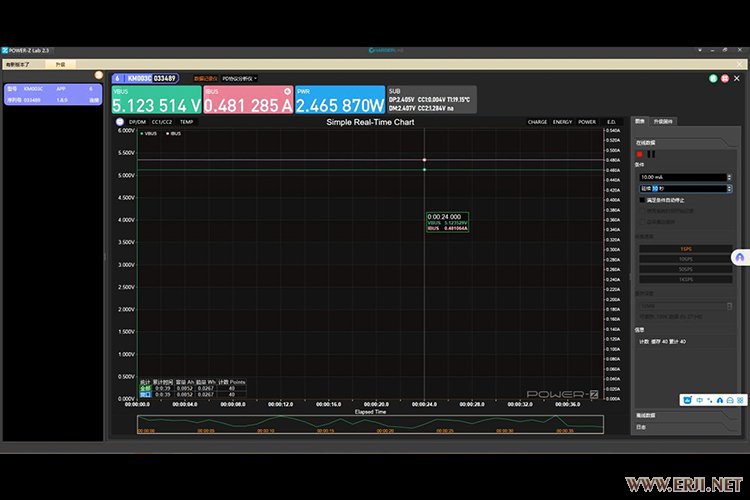Select the KM003C device card
The height and width of the screenshot is (500, 750).
tap(52, 94)
